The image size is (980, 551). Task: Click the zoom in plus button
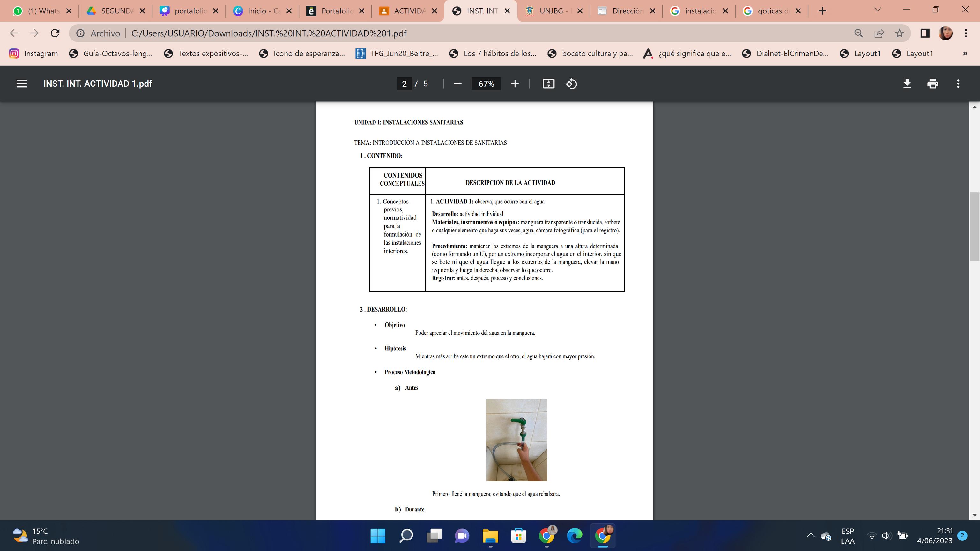tap(515, 84)
